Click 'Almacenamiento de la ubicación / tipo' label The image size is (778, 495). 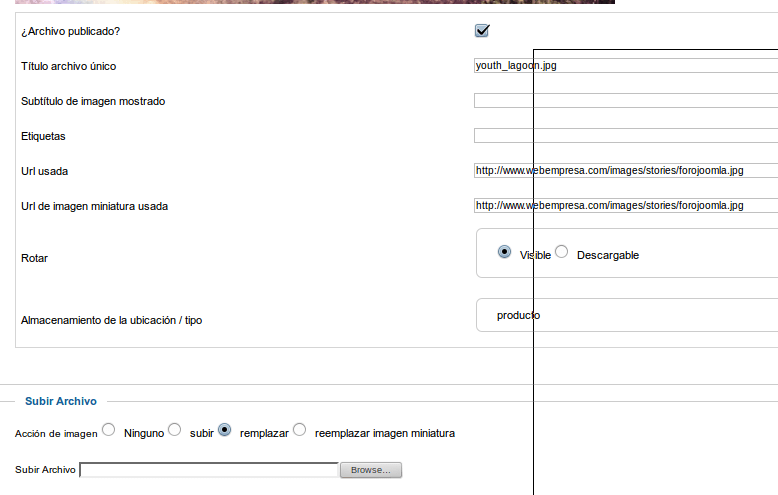(112, 320)
